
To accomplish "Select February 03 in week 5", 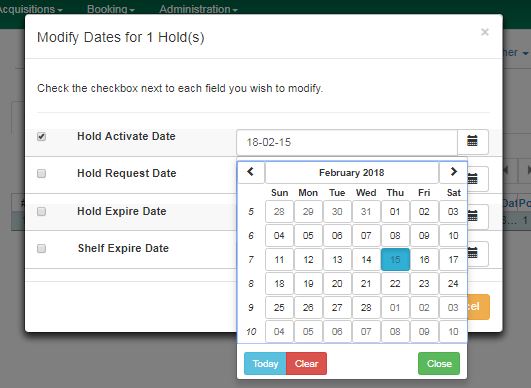I will [x=453, y=212].
